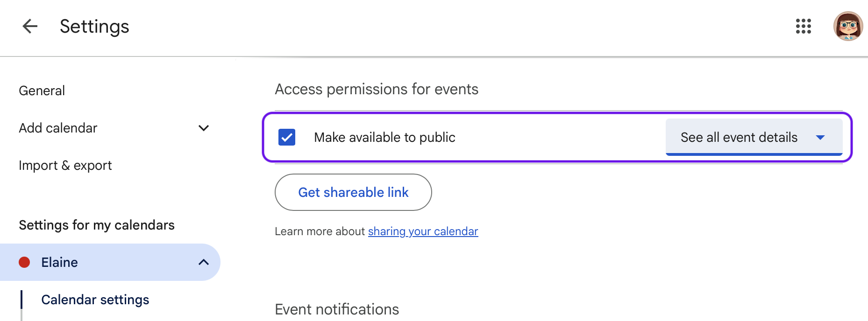Viewport: 868px width, 321px height.
Task: Open the Google apps grid launcher
Action: pos(804,26)
